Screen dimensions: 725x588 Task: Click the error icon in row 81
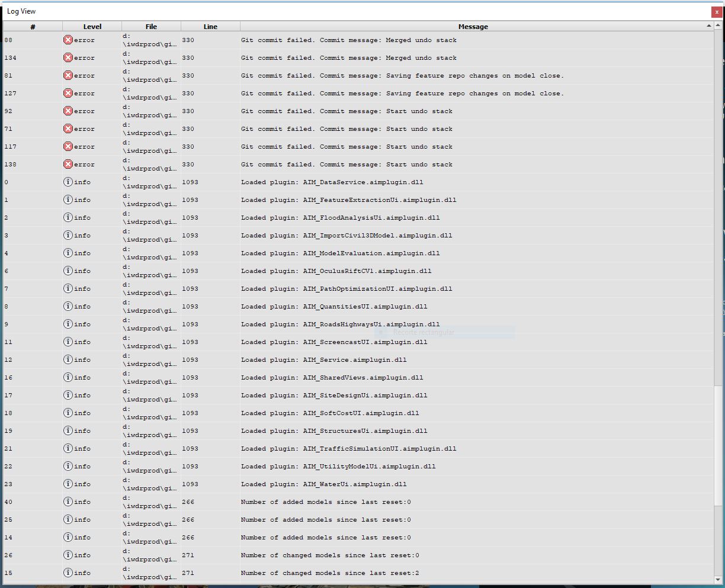point(68,75)
